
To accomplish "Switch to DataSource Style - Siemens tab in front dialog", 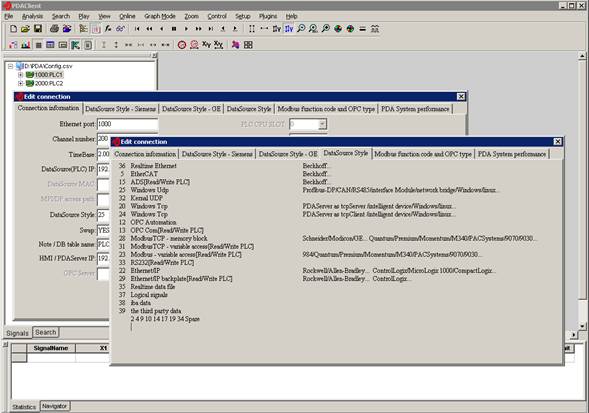I will tap(217, 154).
